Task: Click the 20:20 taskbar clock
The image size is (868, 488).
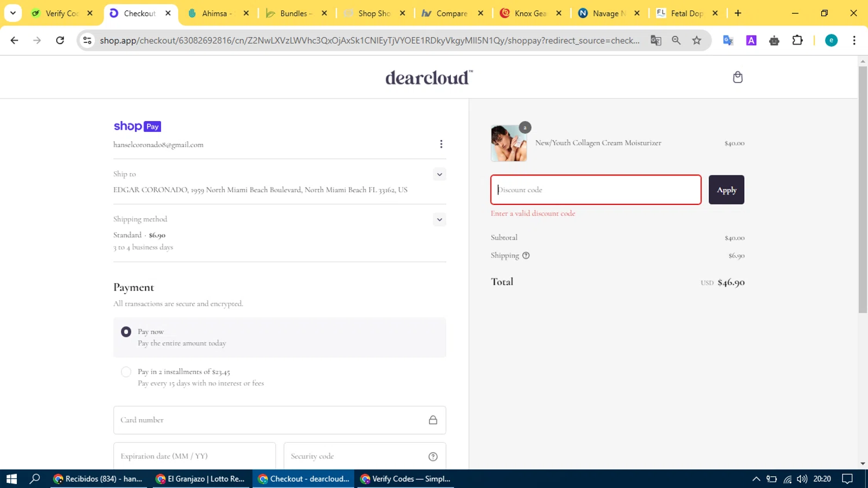Action: tap(822, 479)
